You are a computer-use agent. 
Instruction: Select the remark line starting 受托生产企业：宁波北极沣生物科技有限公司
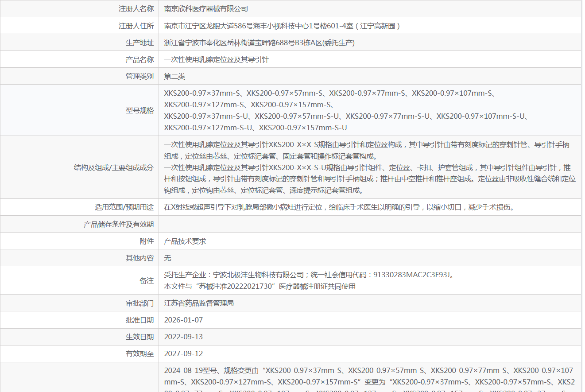(x=309, y=275)
